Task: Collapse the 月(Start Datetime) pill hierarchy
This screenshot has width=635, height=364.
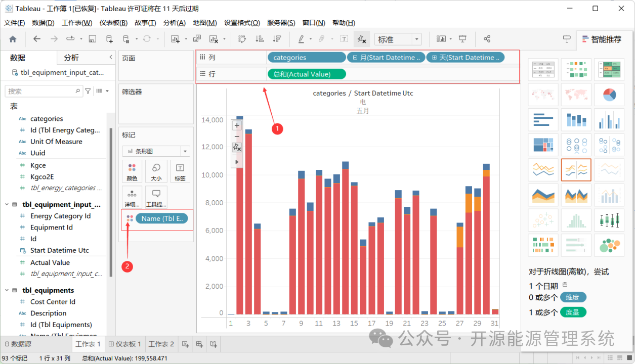Action: click(355, 58)
